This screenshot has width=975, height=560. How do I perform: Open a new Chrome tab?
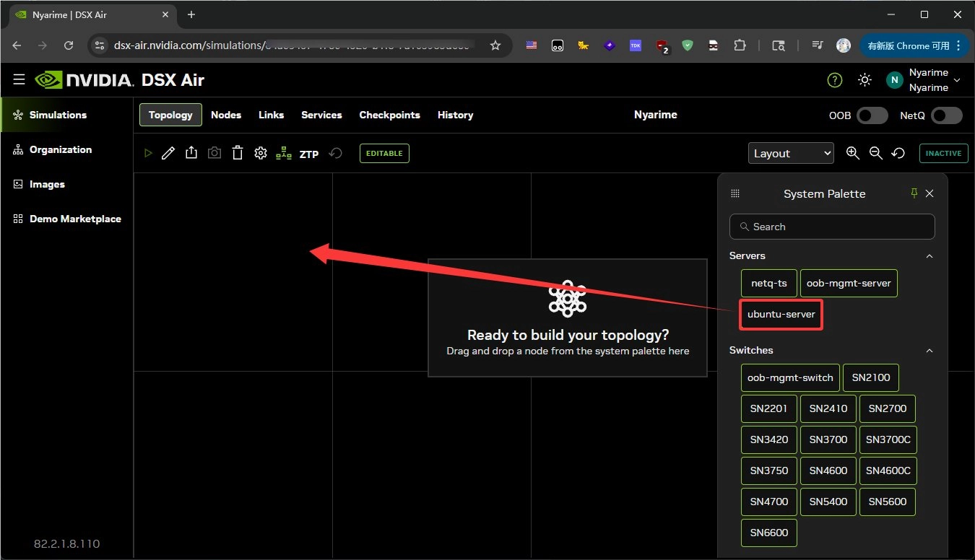[x=191, y=14]
